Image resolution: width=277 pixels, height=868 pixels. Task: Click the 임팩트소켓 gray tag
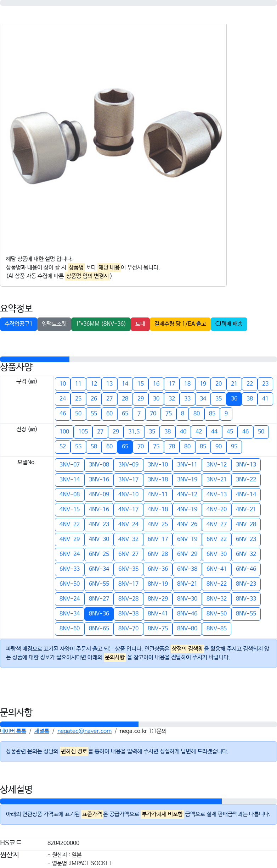tap(54, 324)
